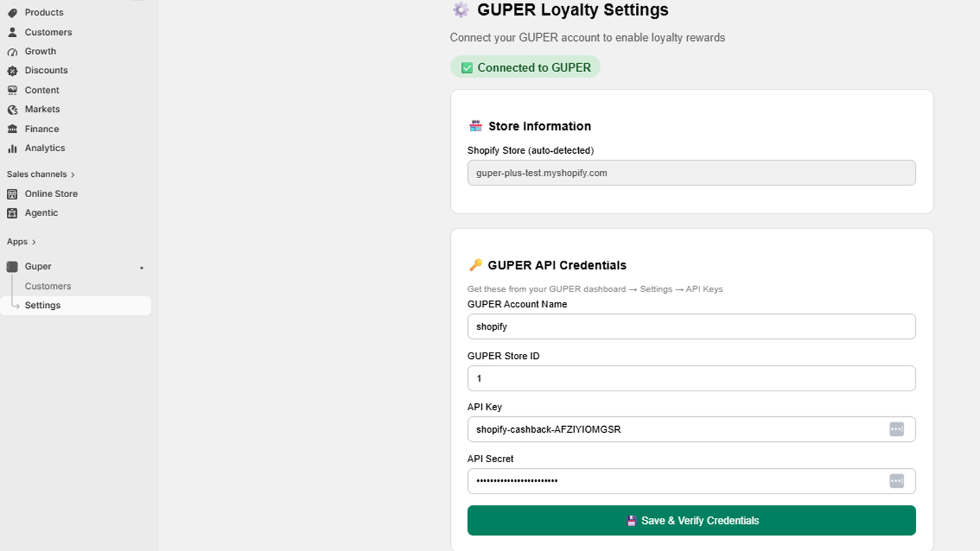Click the Shopify Store auto-detected field
The image size is (980, 551).
point(692,173)
